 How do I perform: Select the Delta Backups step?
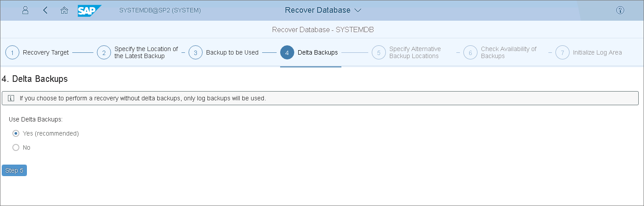[x=318, y=53]
